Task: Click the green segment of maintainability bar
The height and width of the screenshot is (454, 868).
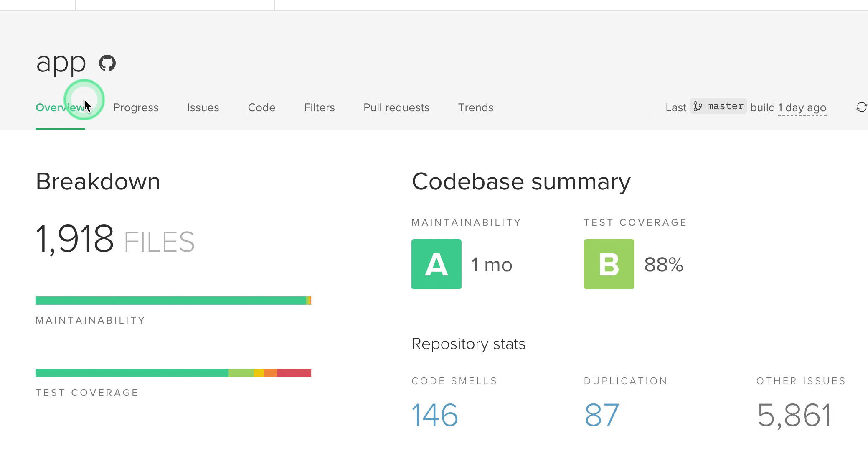Action: coord(170,301)
